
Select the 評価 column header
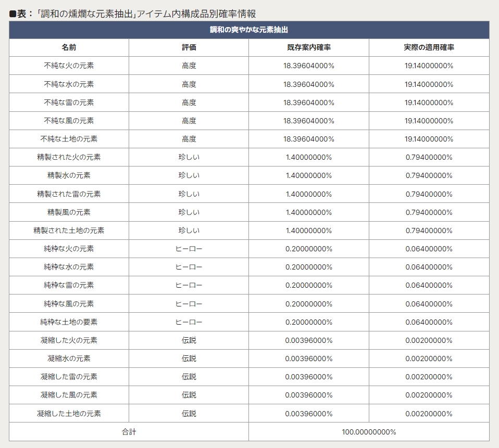(x=189, y=48)
